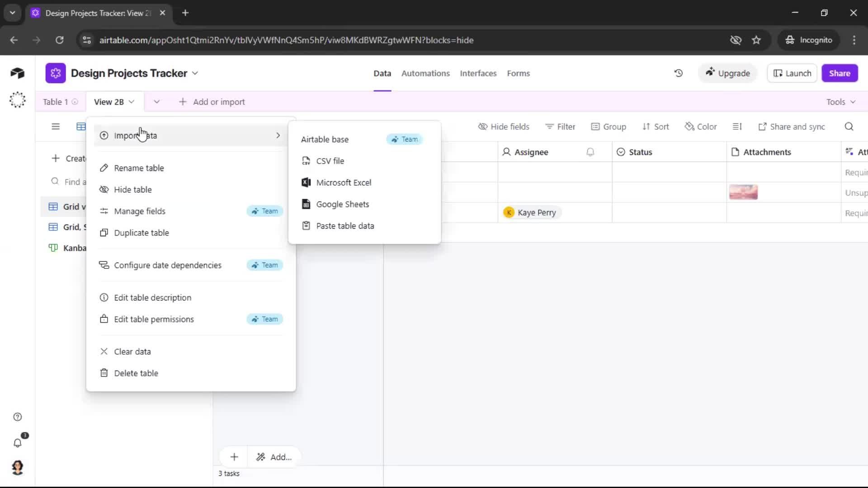The height and width of the screenshot is (488, 868).
Task: Import from Google Sheets
Action: tap(364, 204)
